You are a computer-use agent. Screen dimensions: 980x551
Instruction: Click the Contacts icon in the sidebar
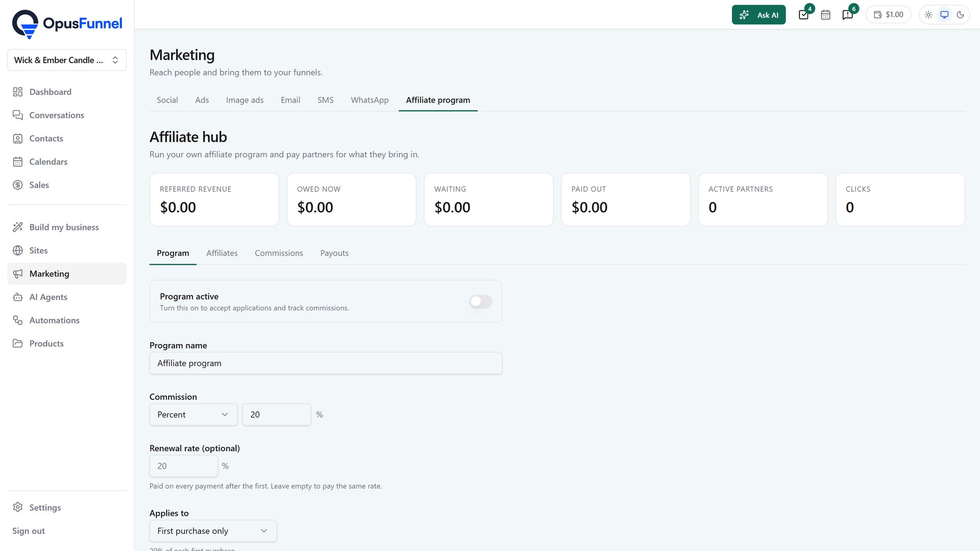18,138
